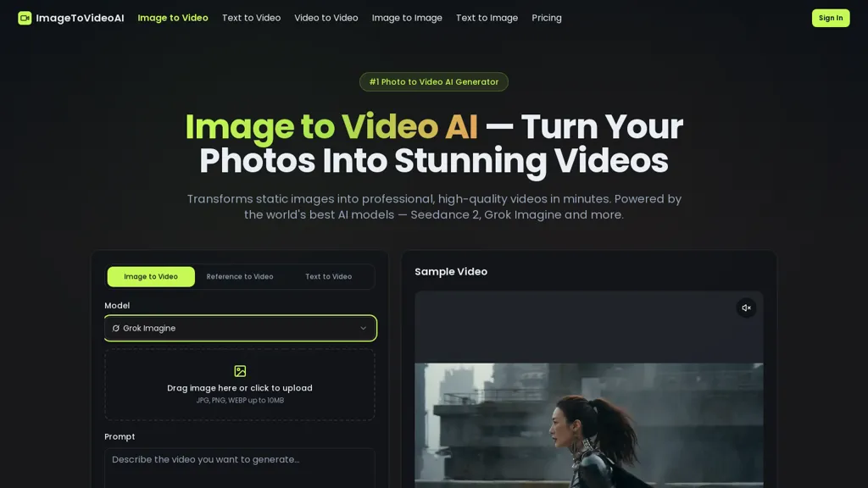The height and width of the screenshot is (488, 868).
Task: Click the JPG, PNG, WEBP up to 10MB text
Action: point(240,401)
